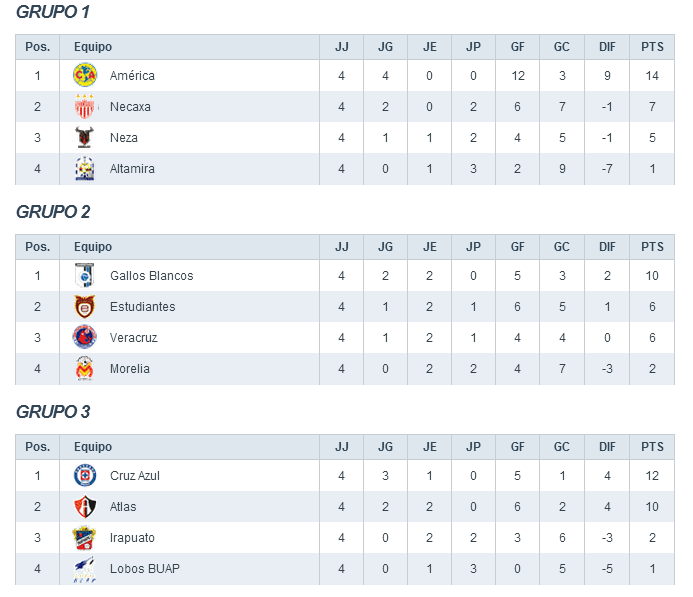Select the Lobos BUAP team name
This screenshot has width=693, height=597.
click(144, 569)
